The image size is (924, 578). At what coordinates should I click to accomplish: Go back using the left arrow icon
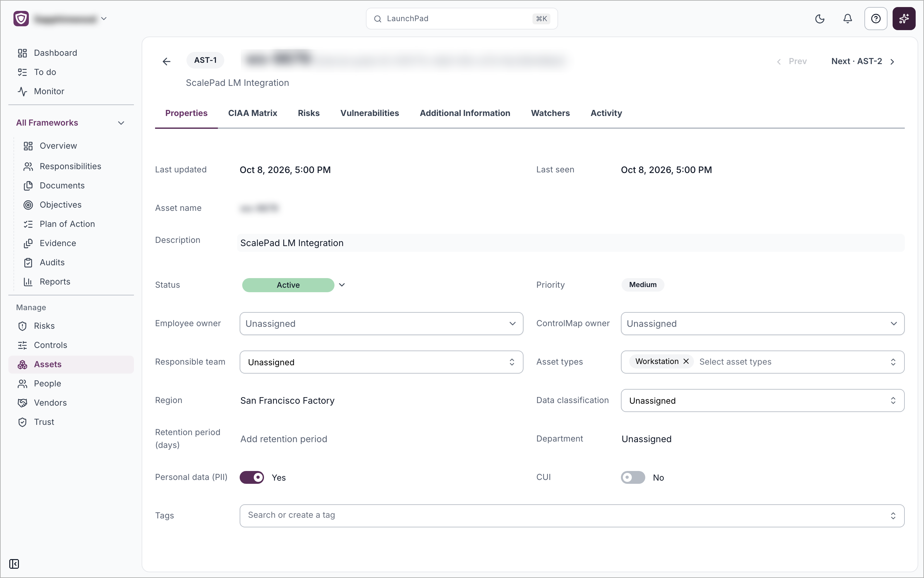coord(166,61)
